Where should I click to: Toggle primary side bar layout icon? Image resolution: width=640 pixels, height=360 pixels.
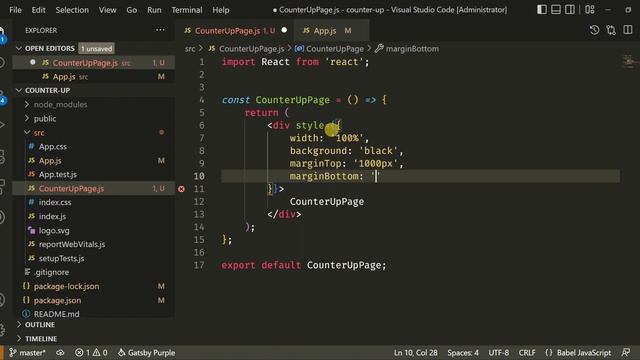click(x=542, y=9)
